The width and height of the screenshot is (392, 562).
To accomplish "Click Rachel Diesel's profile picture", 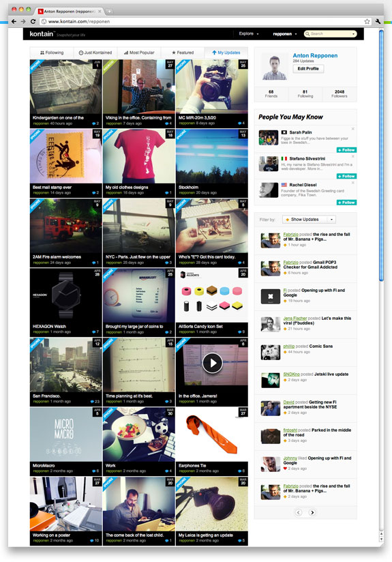I will pyautogui.click(x=269, y=190).
